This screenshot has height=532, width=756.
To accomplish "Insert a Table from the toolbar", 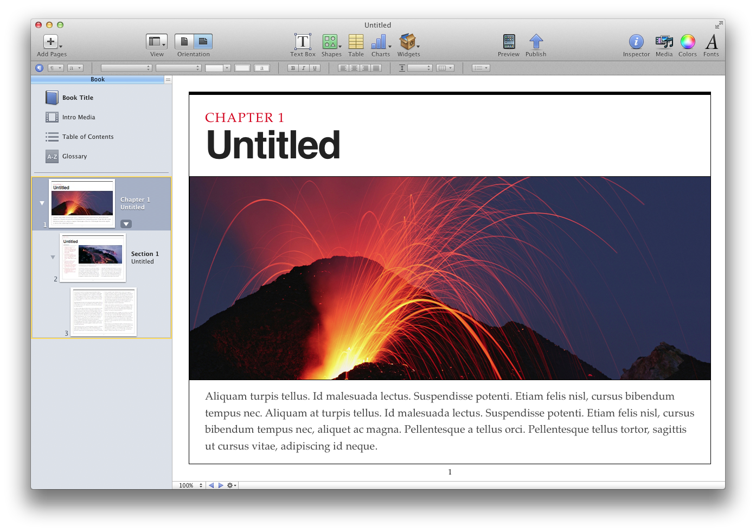I will [356, 42].
